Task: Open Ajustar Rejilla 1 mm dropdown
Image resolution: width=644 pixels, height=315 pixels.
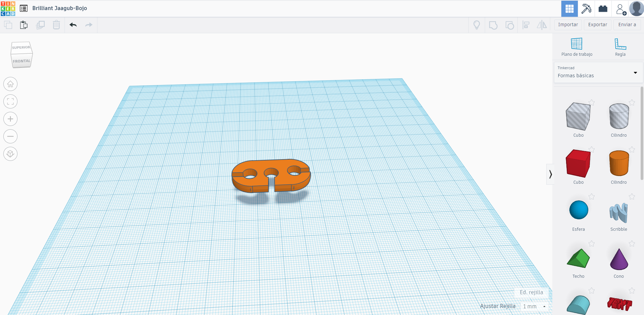Action: coord(534,306)
